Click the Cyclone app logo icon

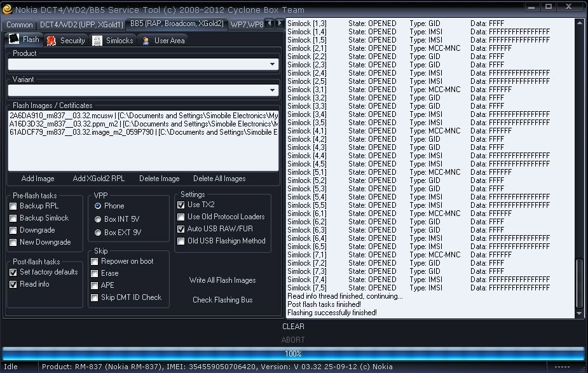(7, 9)
